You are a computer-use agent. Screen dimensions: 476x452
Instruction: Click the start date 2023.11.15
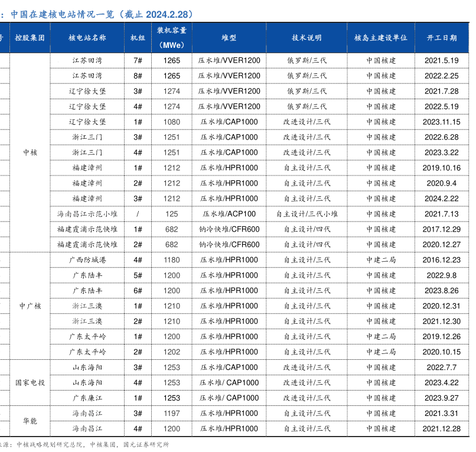coord(442,122)
